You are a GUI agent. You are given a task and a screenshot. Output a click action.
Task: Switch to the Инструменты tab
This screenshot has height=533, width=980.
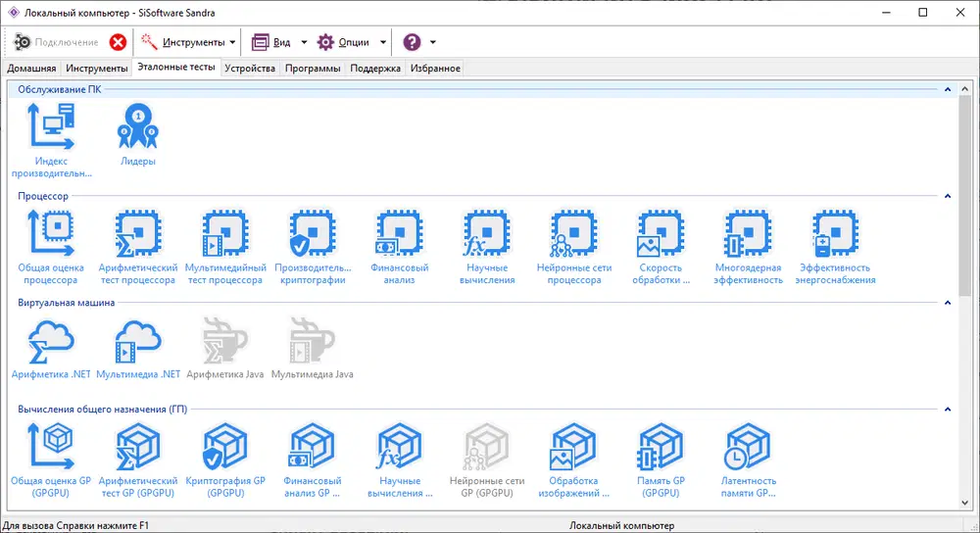point(96,69)
